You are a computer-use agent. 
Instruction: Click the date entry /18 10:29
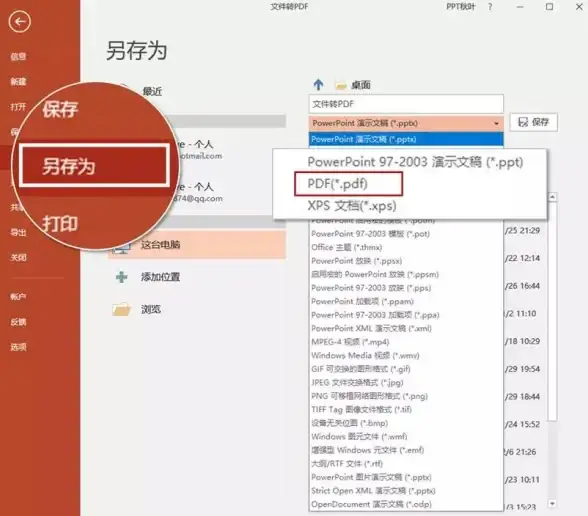pos(522,341)
